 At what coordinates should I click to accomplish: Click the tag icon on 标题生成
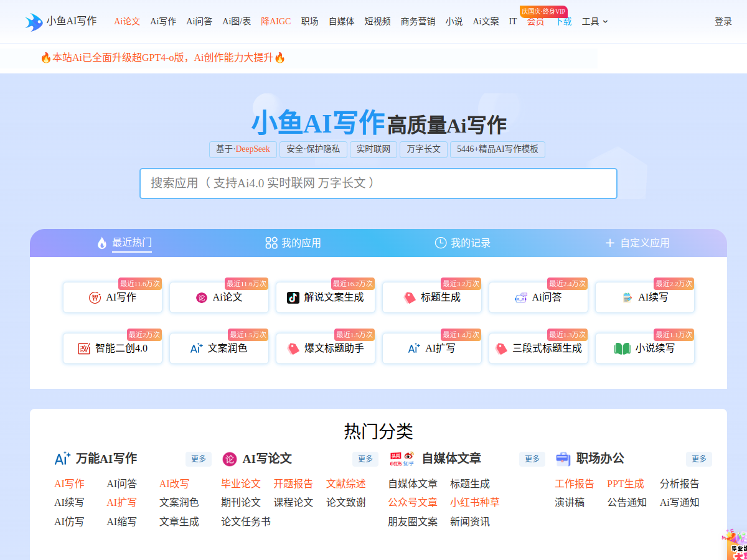tap(409, 298)
